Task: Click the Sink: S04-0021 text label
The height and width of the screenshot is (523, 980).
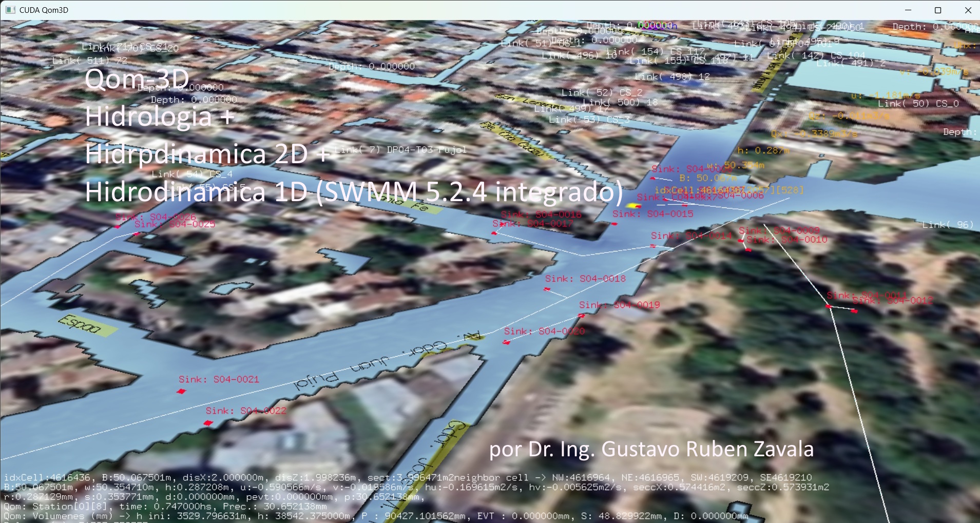Action: pos(219,379)
